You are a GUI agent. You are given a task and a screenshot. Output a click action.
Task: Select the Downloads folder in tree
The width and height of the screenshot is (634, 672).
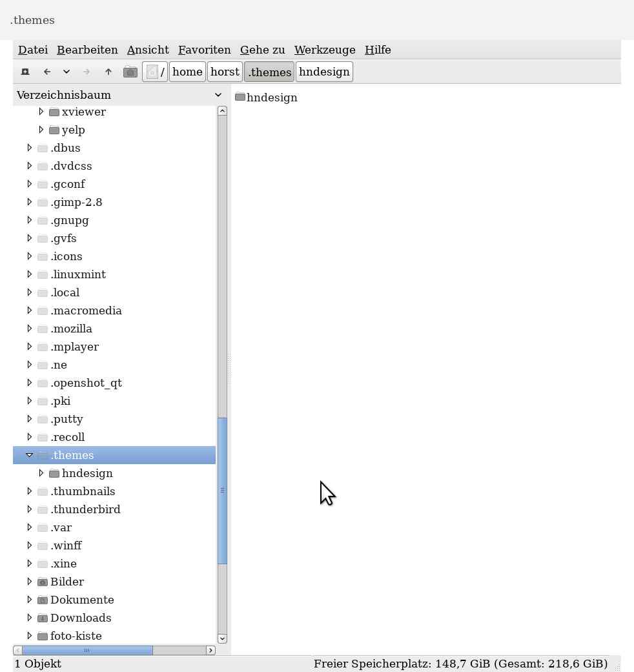pos(81,618)
